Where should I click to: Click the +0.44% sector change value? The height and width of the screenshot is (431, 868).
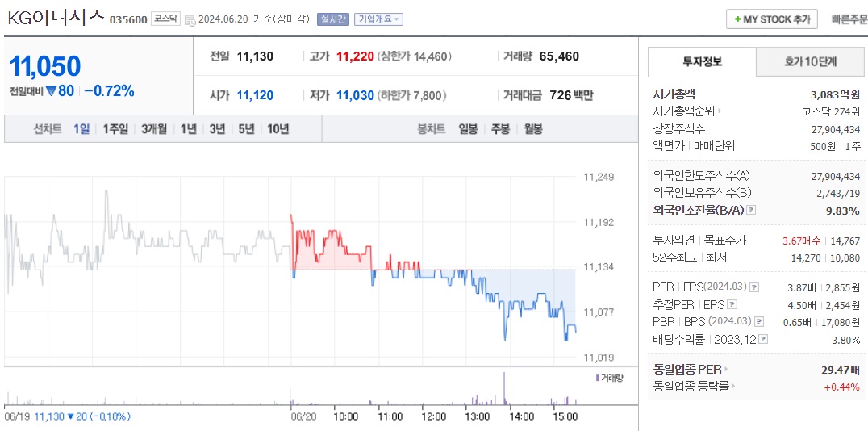pos(842,387)
